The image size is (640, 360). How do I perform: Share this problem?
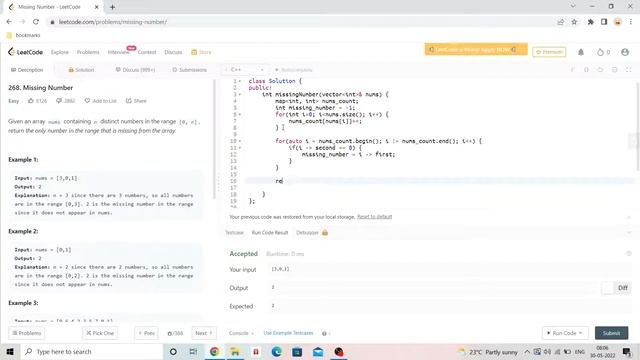coord(136,100)
